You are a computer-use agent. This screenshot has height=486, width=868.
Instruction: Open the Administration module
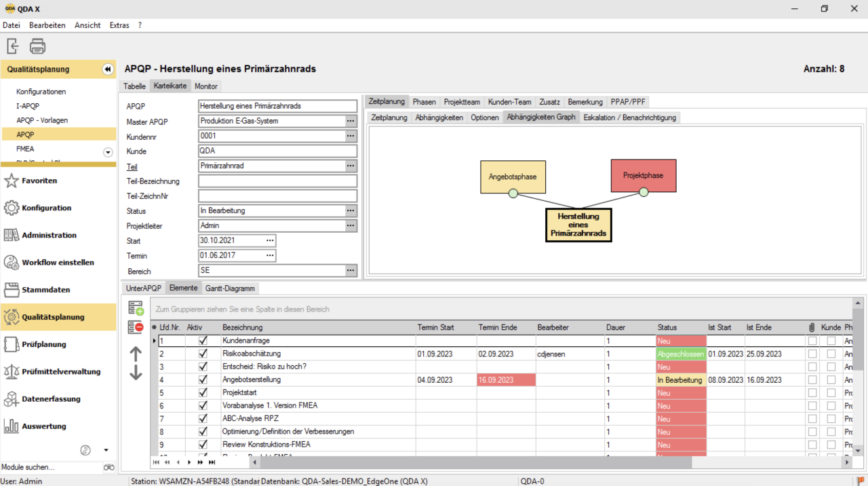coord(58,235)
